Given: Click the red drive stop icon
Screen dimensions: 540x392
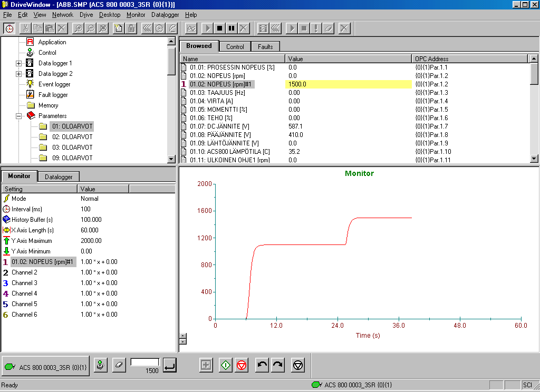Looking at the screenshot, I should tap(242, 365).
